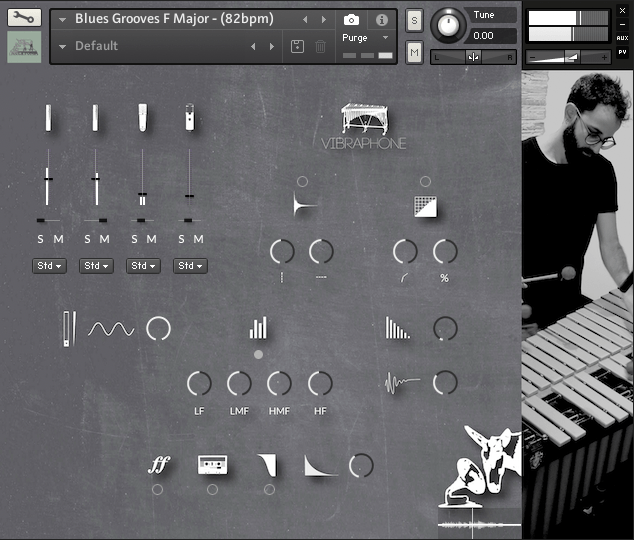This screenshot has height=540, width=634.
Task: Select the first microphone icon
Action: coord(49,118)
